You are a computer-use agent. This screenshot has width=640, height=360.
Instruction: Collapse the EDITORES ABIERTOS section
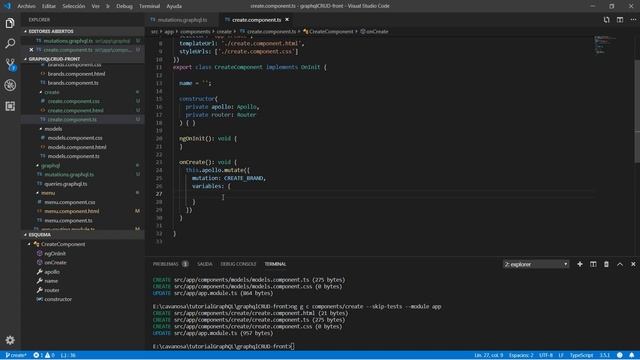click(x=82, y=31)
